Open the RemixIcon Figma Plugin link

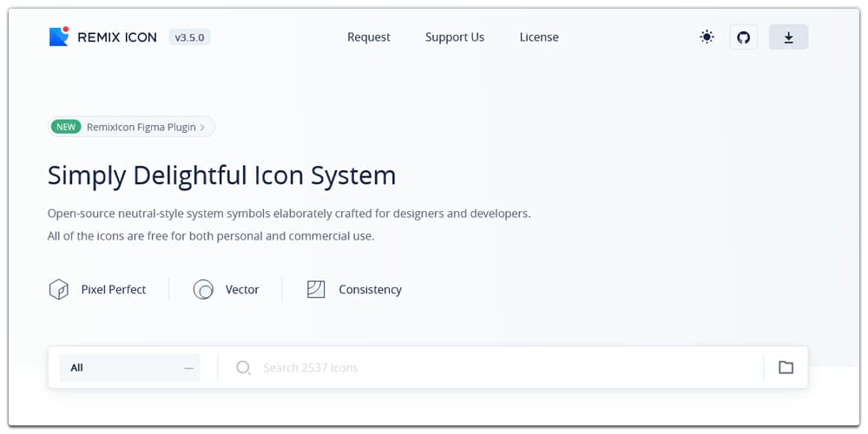coord(141,128)
